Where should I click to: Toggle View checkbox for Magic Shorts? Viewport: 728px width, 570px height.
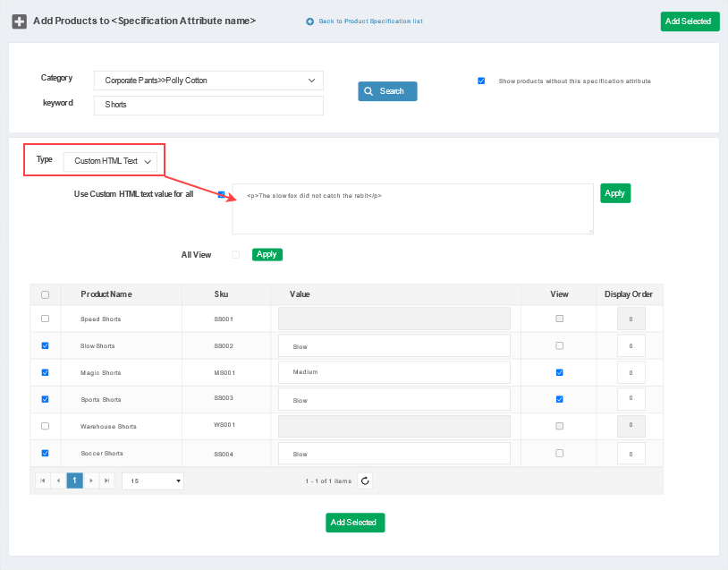(x=559, y=372)
